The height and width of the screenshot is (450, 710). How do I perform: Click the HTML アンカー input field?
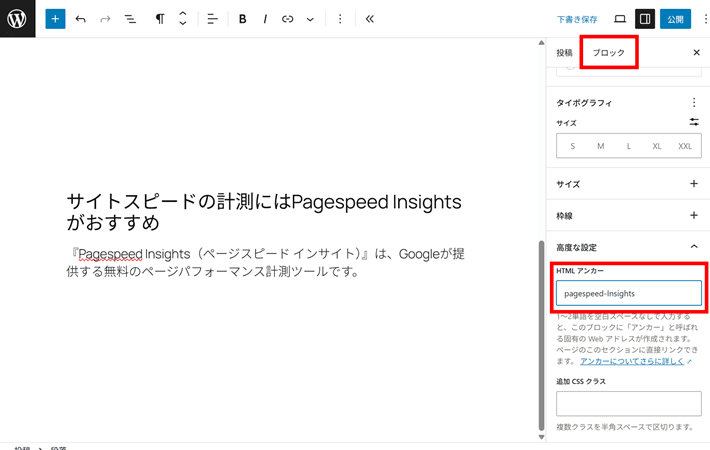628,293
